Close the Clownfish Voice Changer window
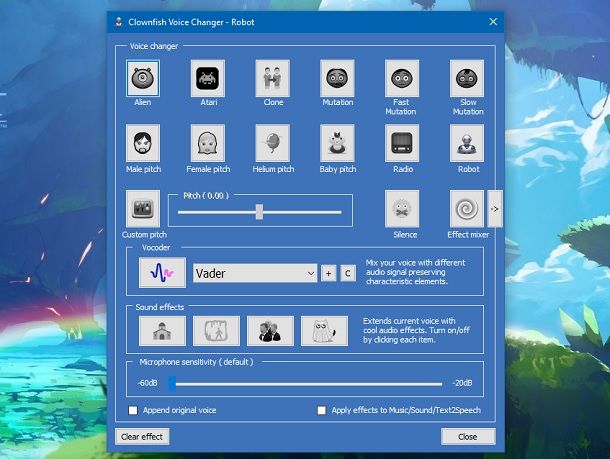 tap(493, 22)
